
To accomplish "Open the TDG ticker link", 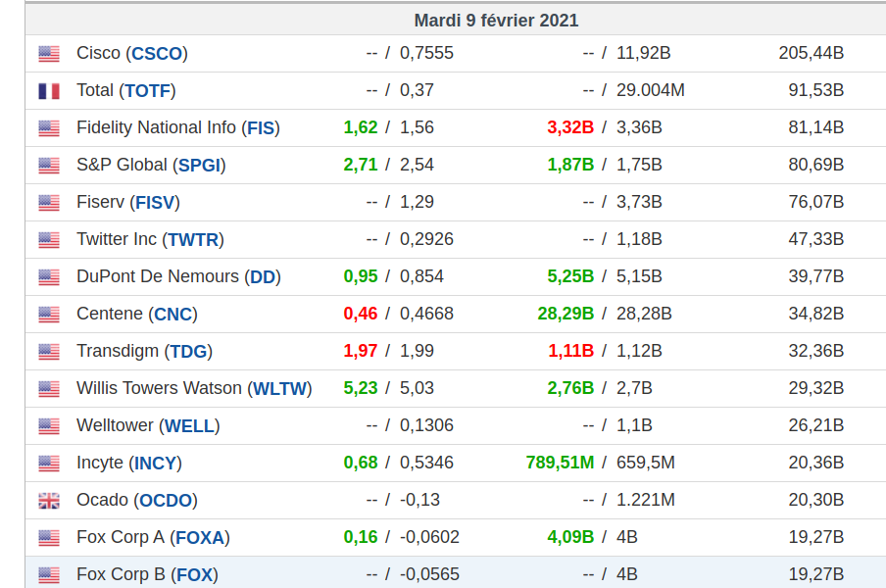I will point(188,352).
